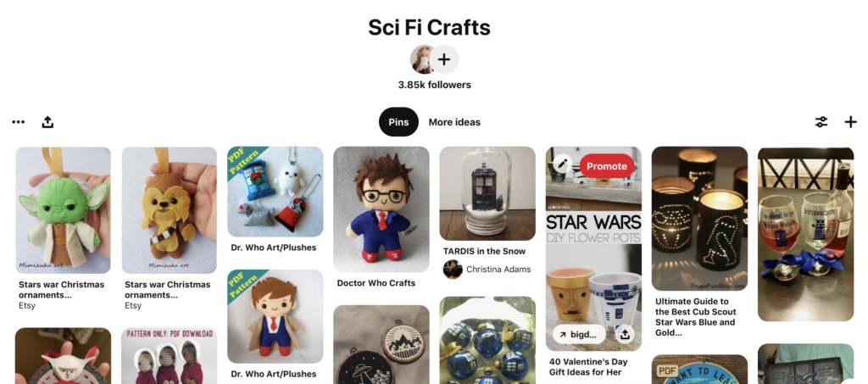This screenshot has width=868, height=384.
Task: Open the Yoda felt ornament pin
Action: tap(63, 210)
